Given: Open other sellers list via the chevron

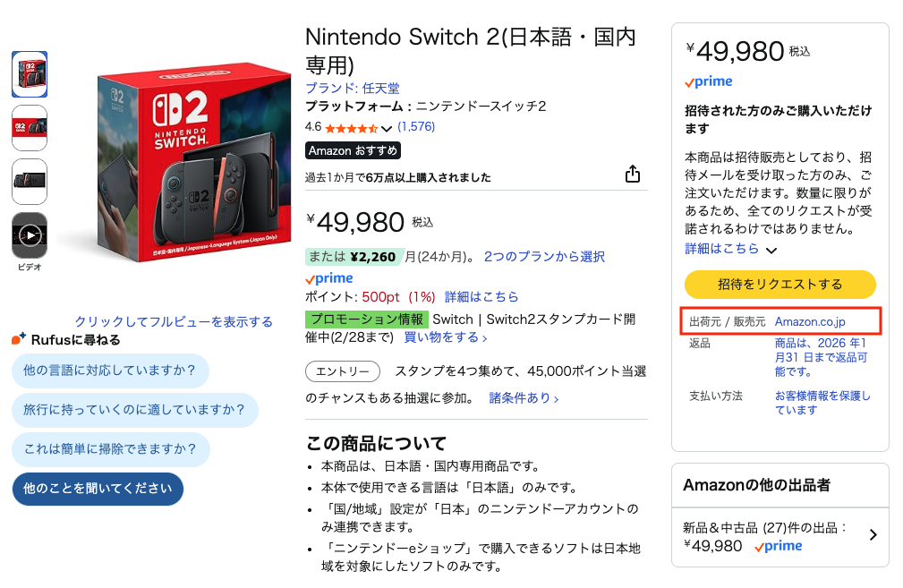Looking at the screenshot, I should click(872, 534).
